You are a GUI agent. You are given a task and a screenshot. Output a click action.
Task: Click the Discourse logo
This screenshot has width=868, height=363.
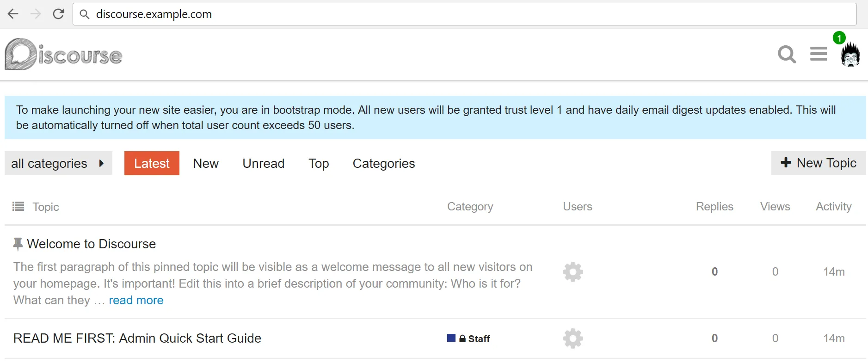click(x=63, y=55)
